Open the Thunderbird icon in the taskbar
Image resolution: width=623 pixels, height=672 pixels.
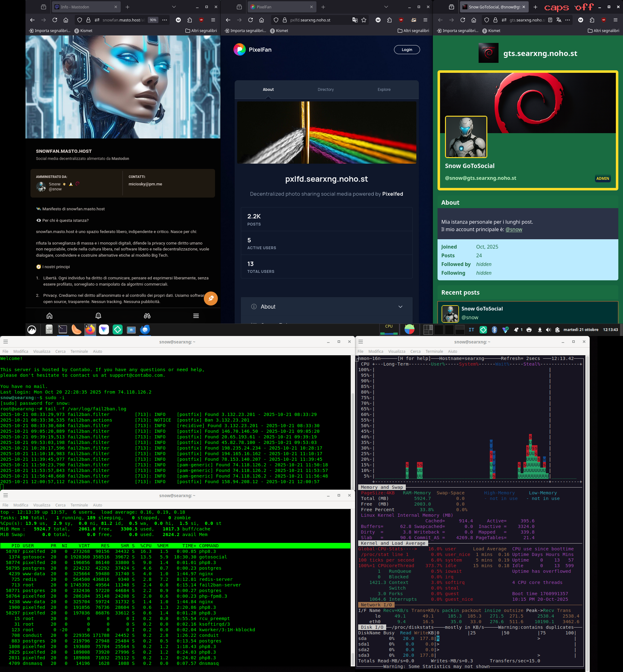pos(145,329)
